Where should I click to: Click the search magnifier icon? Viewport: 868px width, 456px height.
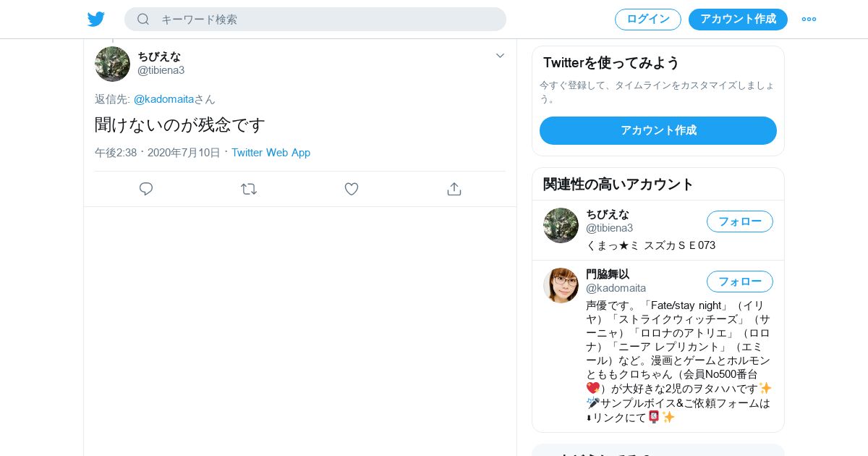pyautogui.click(x=143, y=19)
